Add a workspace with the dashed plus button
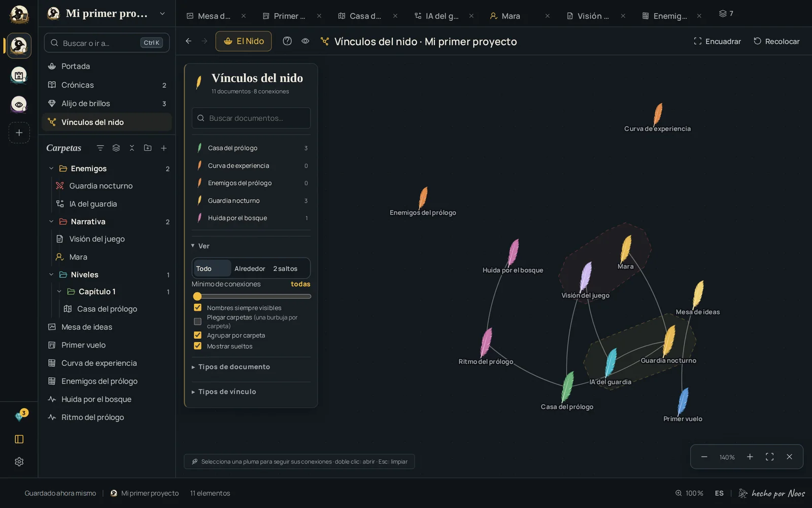 tap(19, 133)
